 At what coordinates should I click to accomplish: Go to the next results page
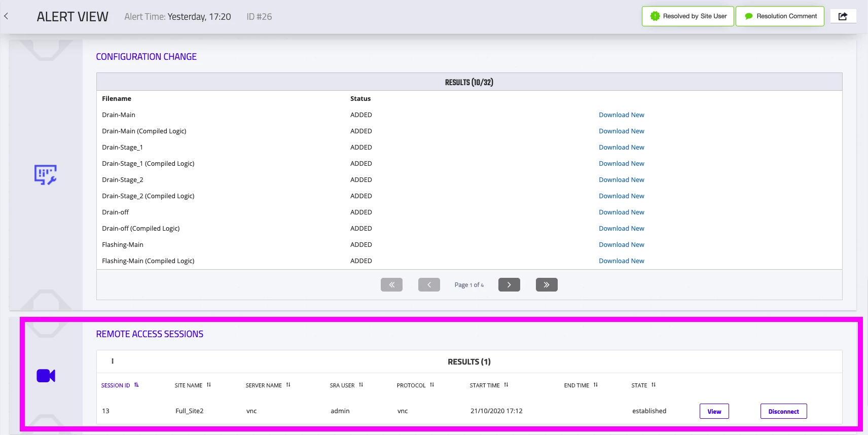509,285
